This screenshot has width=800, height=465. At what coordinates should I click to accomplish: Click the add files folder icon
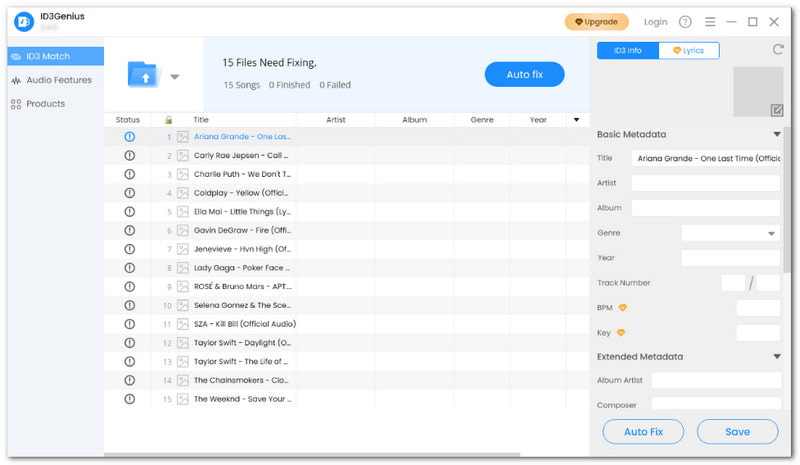(142, 75)
